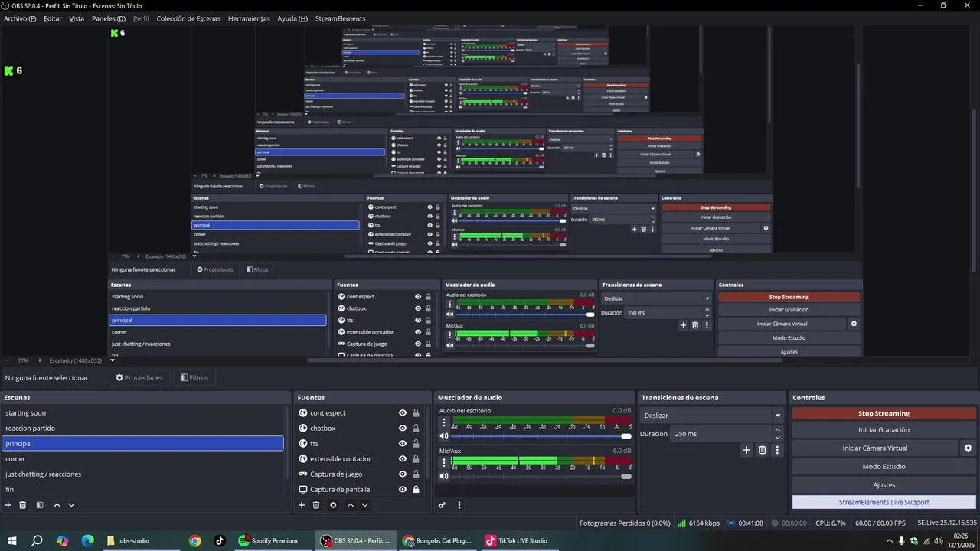Hide the Captura de pantalla source

[x=403, y=490]
